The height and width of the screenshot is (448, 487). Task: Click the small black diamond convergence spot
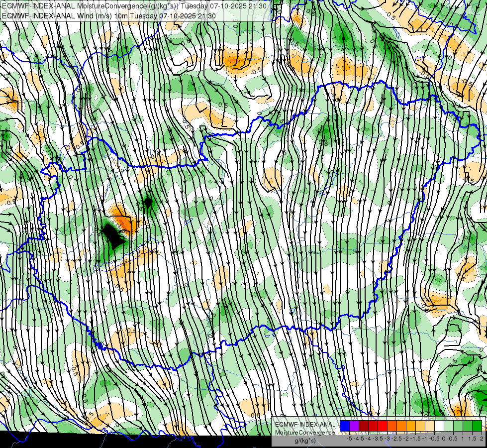coord(148,203)
